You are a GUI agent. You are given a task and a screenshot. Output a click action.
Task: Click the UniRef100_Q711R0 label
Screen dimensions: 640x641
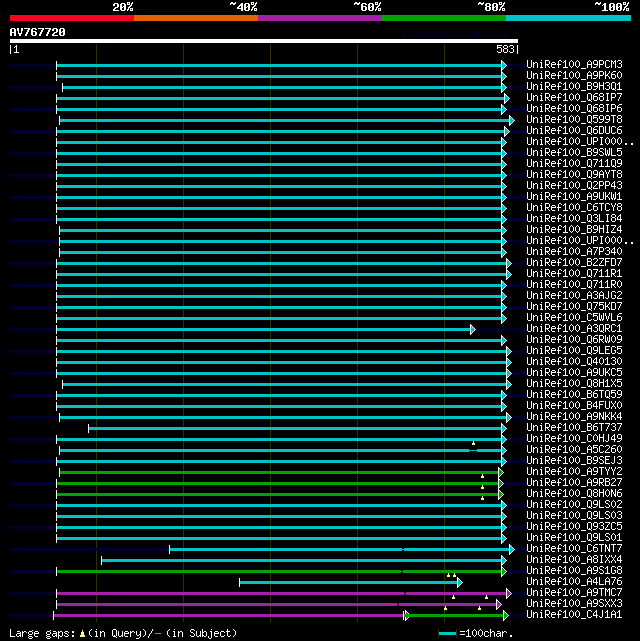574,285
